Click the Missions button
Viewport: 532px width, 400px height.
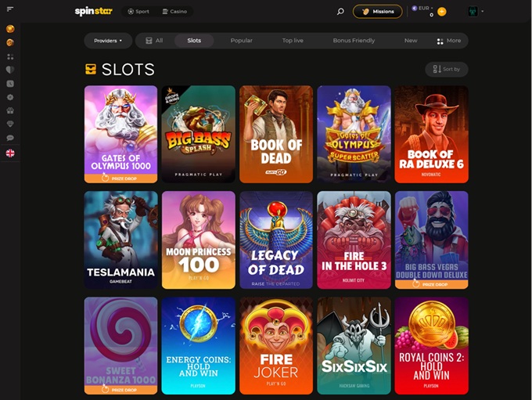coord(378,12)
